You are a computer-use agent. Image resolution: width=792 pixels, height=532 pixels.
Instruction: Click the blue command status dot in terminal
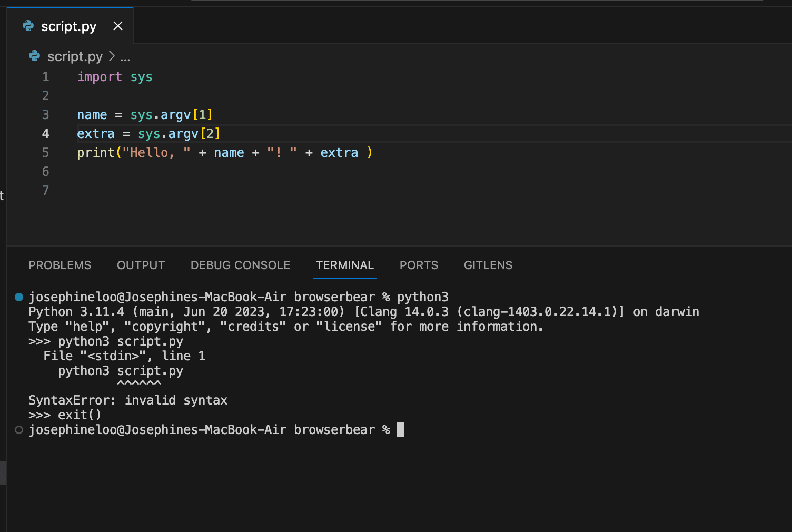click(19, 297)
